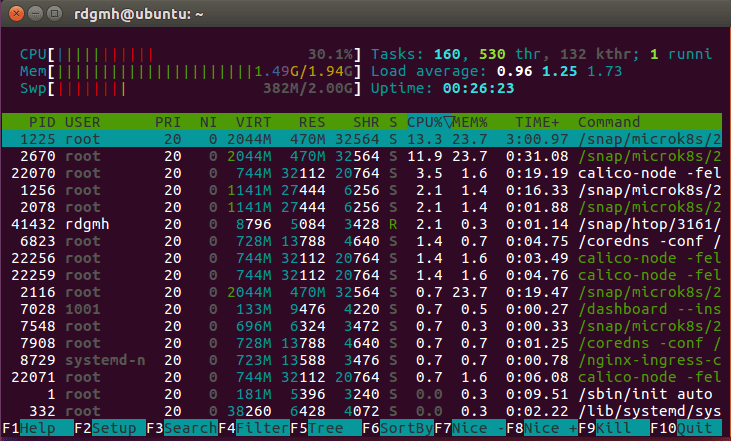This screenshot has width=731, height=441.
Task: Select calico-node process PID 22071
Action: (362, 377)
